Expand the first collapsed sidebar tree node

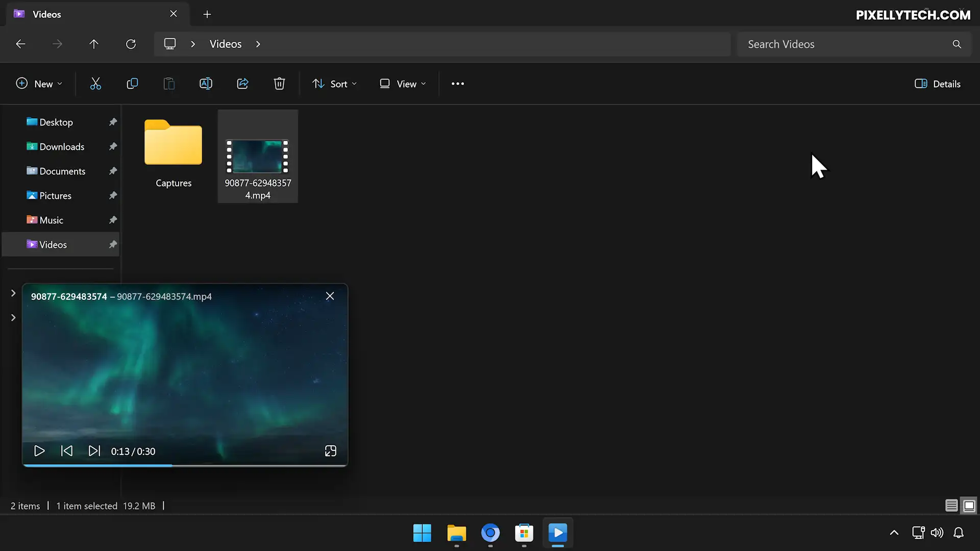[13, 293]
